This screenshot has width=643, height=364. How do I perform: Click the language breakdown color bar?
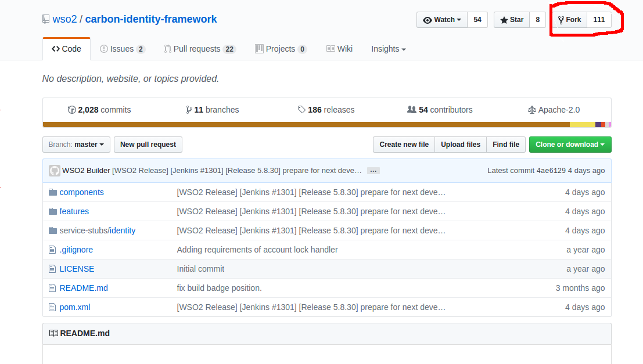tap(327, 125)
